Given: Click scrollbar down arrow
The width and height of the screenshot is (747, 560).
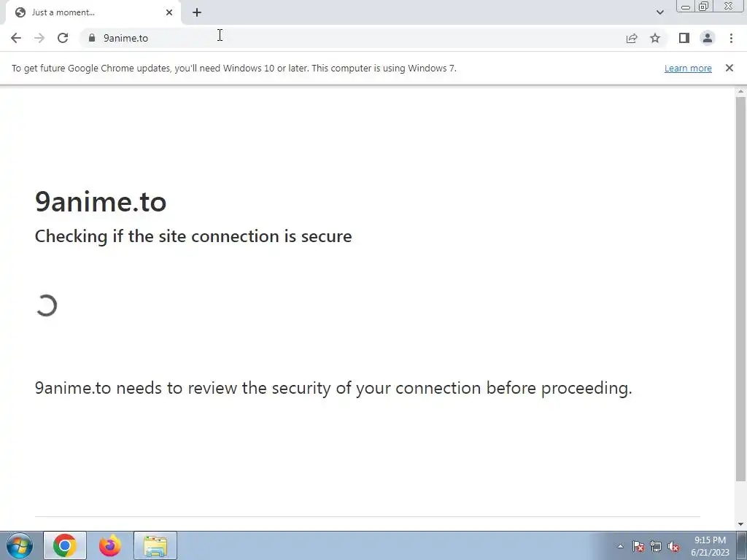Looking at the screenshot, I should [x=741, y=524].
